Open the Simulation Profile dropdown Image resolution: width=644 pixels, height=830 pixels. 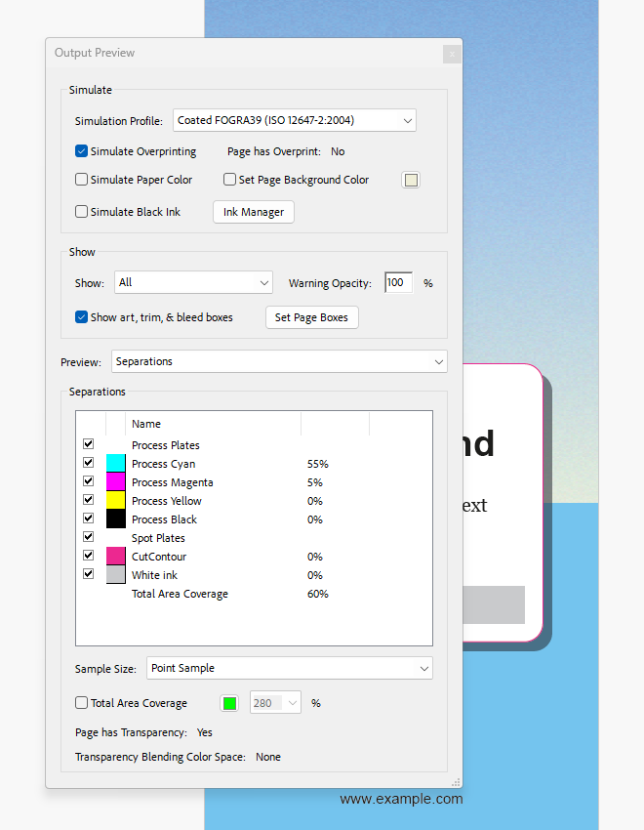coord(295,120)
